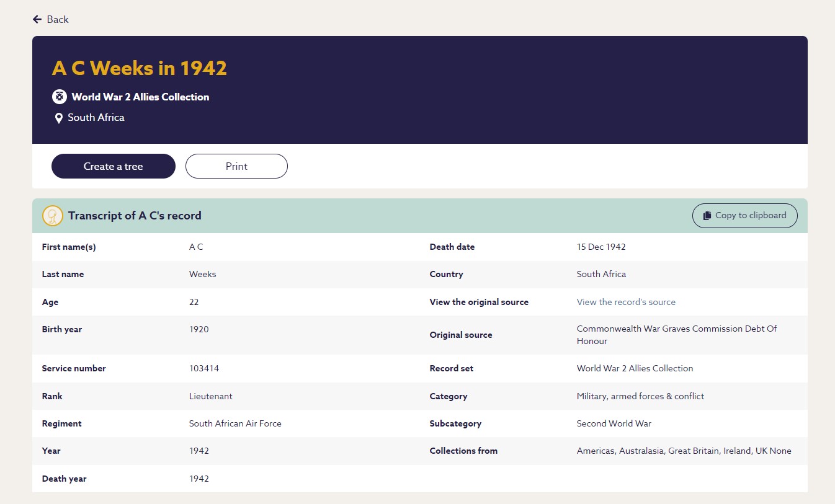Click the Commonwealth War Graves Commission Debt Of Honour text
This screenshot has height=504, width=835.
(677, 335)
